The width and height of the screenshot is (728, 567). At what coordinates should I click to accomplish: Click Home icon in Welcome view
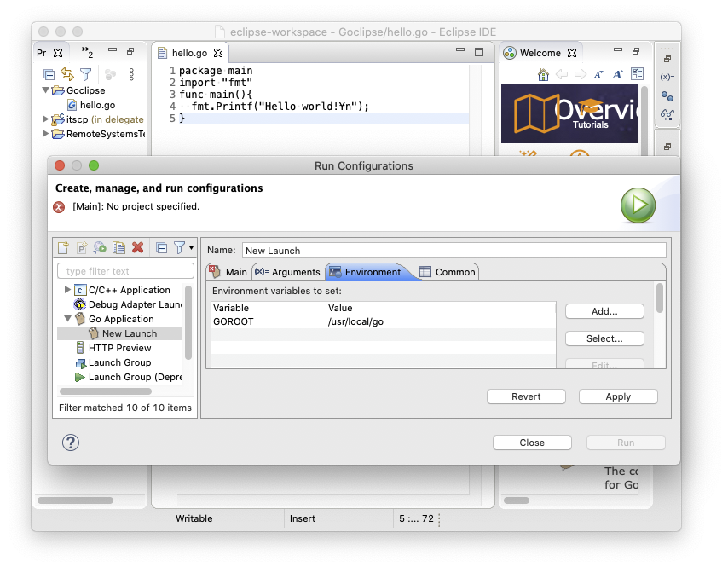coord(543,75)
